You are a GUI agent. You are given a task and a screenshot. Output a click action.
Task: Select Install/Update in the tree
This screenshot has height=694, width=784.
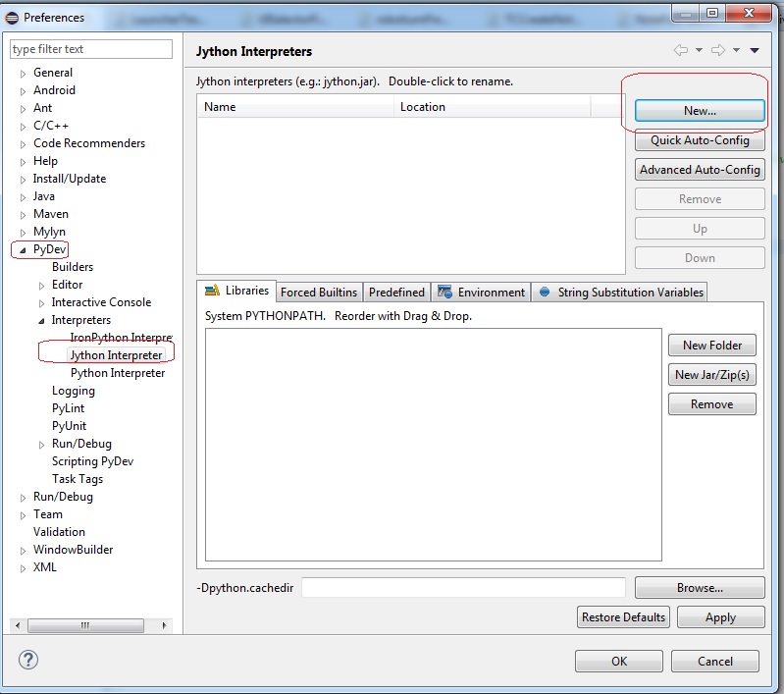coord(70,179)
